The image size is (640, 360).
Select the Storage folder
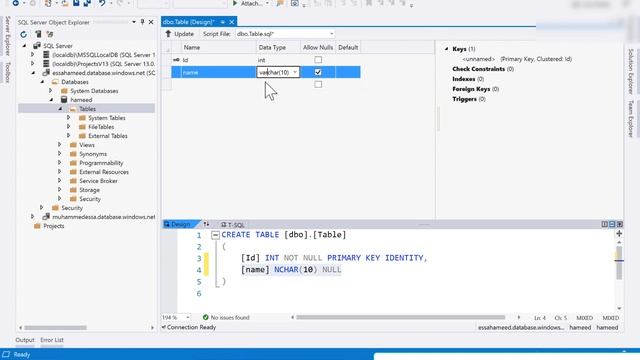pyautogui.click(x=89, y=190)
